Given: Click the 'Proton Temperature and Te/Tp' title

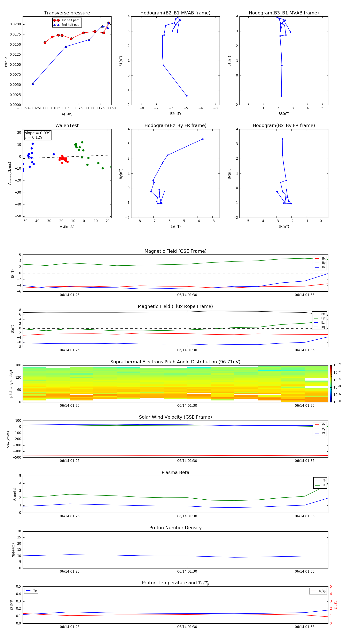Looking at the screenshot, I should coord(175,583).
